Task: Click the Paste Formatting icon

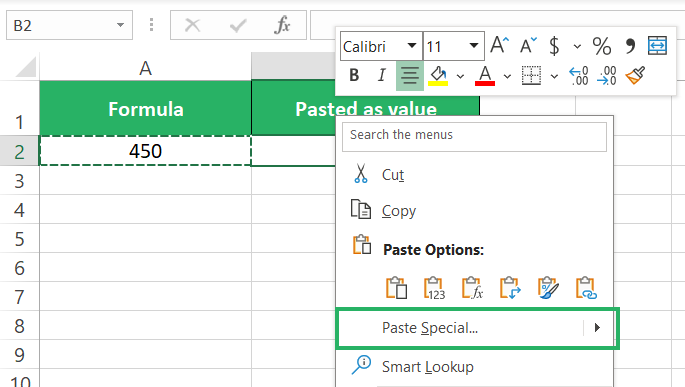Action: (548, 288)
